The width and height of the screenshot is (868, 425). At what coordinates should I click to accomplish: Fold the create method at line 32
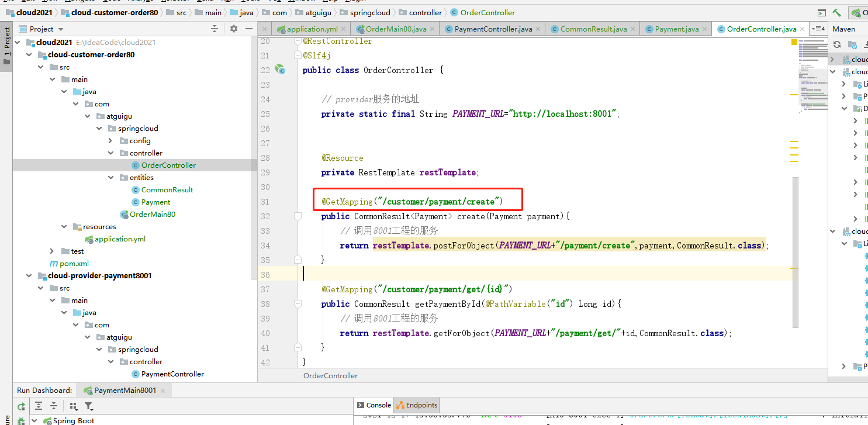click(298, 216)
